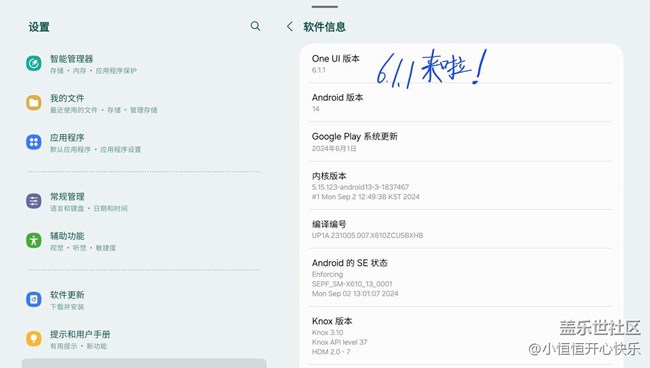The width and height of the screenshot is (650, 368).
Task: Open 我的文件 settings entry
Action: pos(144,103)
